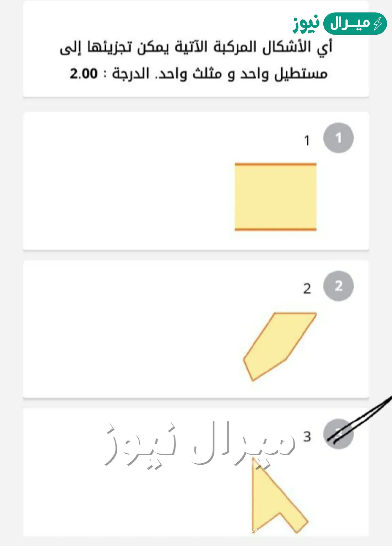Click the gray circled "2" badge

(338, 286)
